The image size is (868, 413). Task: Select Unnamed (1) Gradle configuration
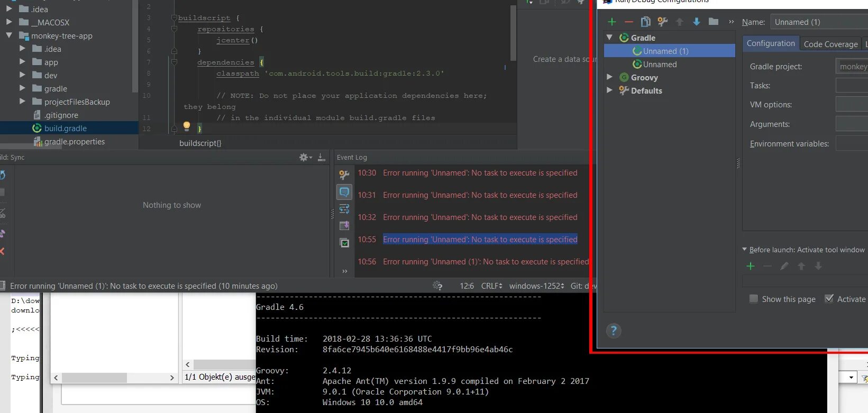[x=670, y=51]
